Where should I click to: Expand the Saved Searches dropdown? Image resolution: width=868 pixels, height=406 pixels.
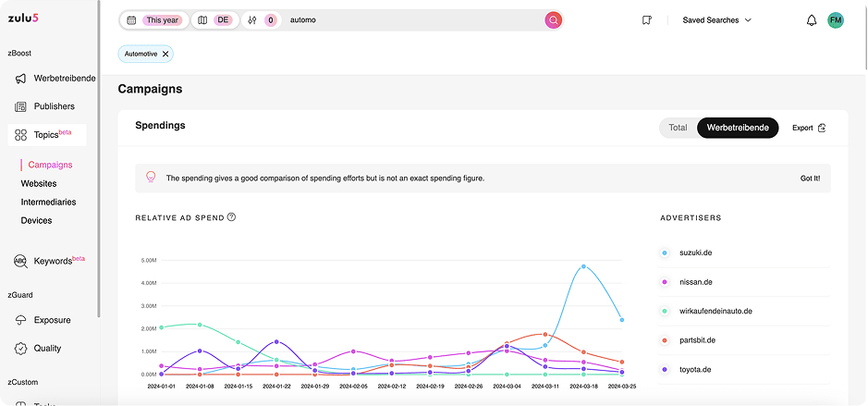coord(716,20)
